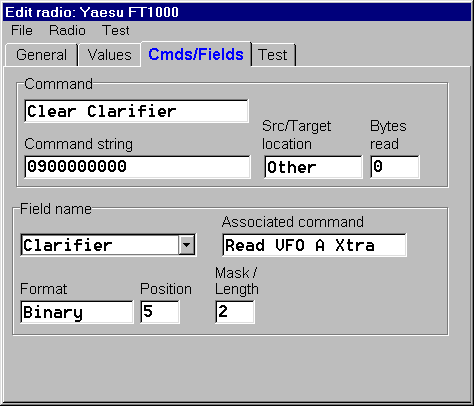The width and height of the screenshot is (474, 406).
Task: Switch to the General tab
Action: click(41, 55)
